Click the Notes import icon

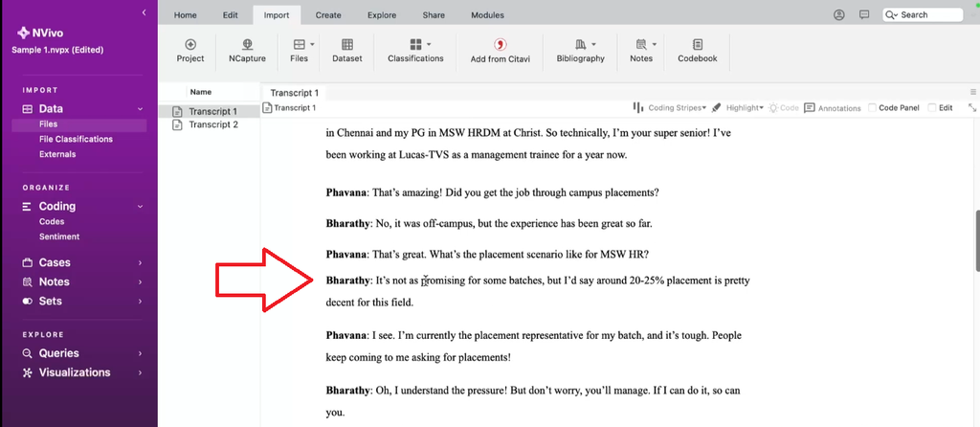click(641, 44)
